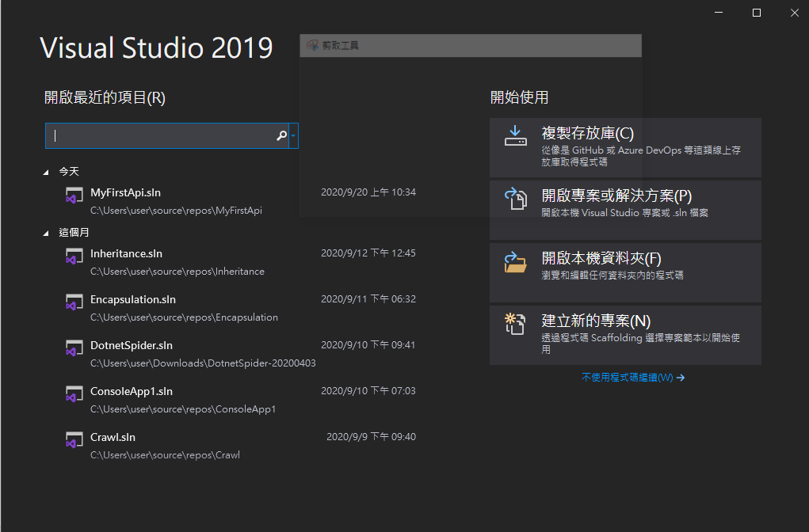Image resolution: width=809 pixels, height=532 pixels.
Task: Collapse the 今天 group
Action: (x=46, y=172)
